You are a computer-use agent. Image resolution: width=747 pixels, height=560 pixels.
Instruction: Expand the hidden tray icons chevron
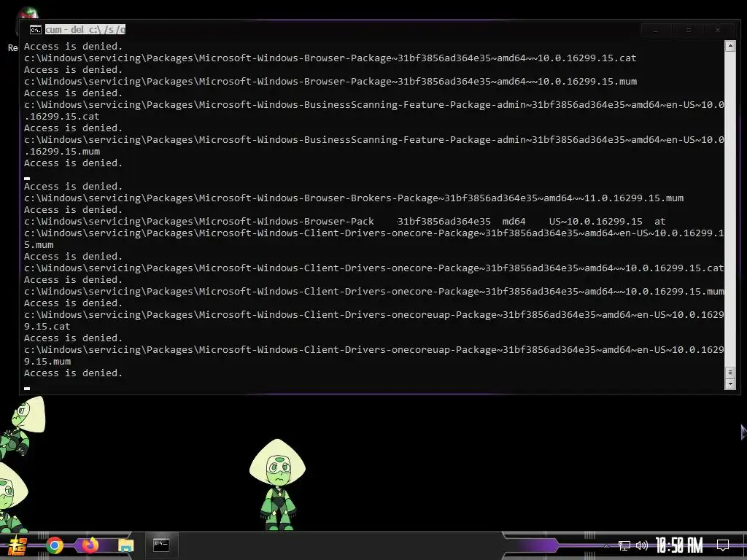606,545
